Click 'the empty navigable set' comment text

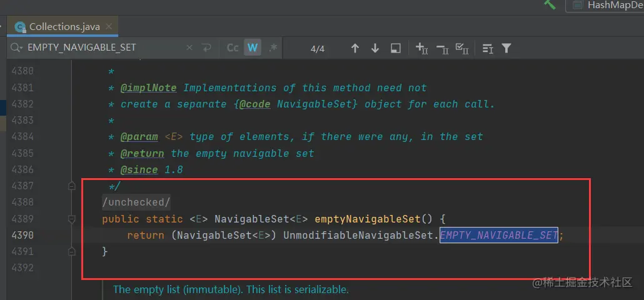click(x=243, y=154)
